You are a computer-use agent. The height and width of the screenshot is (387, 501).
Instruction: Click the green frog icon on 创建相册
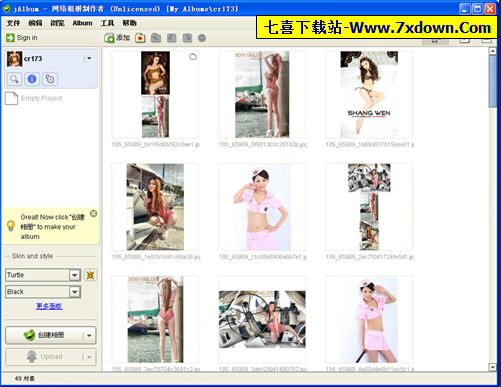[29, 335]
